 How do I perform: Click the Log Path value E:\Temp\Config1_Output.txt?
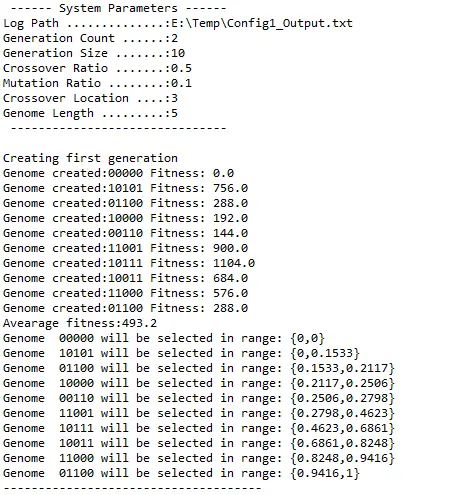[262, 23]
